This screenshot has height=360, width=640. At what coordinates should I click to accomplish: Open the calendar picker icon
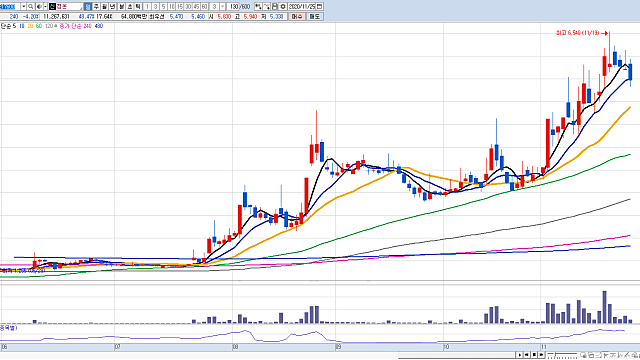coord(320,7)
